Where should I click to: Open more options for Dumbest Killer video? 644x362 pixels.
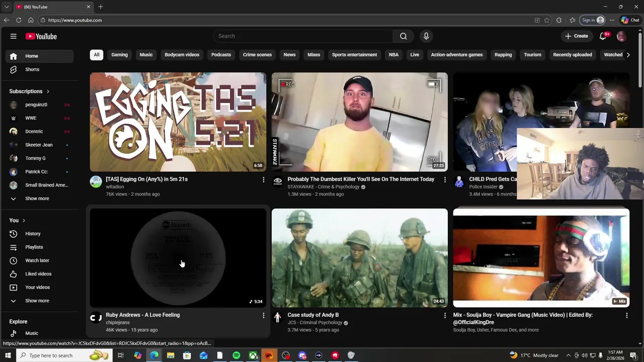pyautogui.click(x=445, y=179)
